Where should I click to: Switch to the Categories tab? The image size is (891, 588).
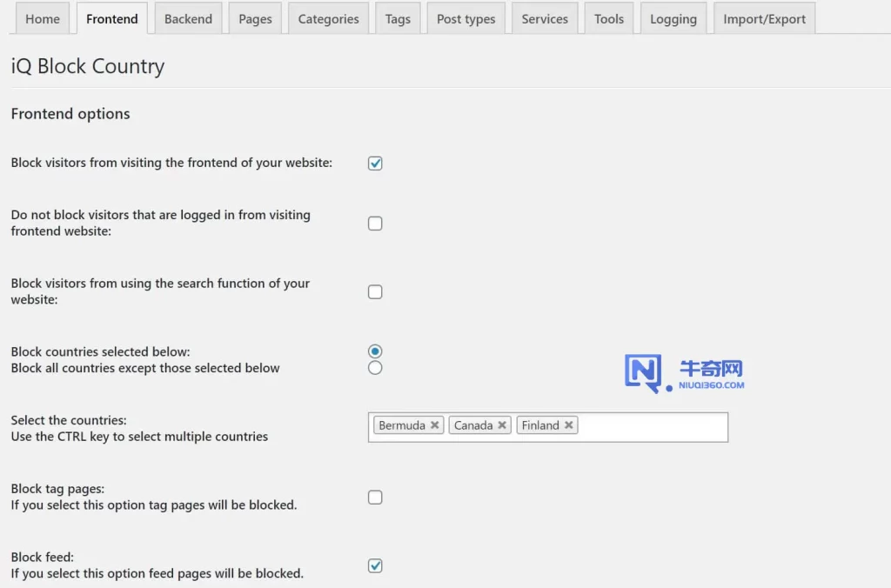click(328, 17)
